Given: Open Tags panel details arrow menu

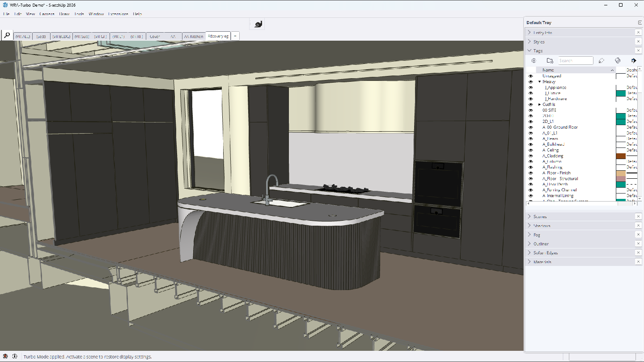Looking at the screenshot, I should pyautogui.click(x=634, y=60).
